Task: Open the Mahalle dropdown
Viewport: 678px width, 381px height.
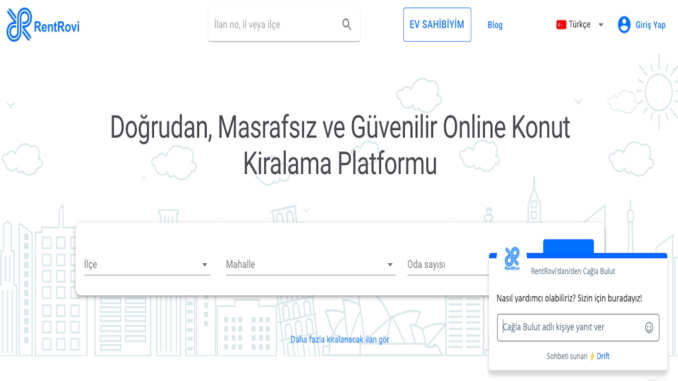Action: (x=310, y=264)
